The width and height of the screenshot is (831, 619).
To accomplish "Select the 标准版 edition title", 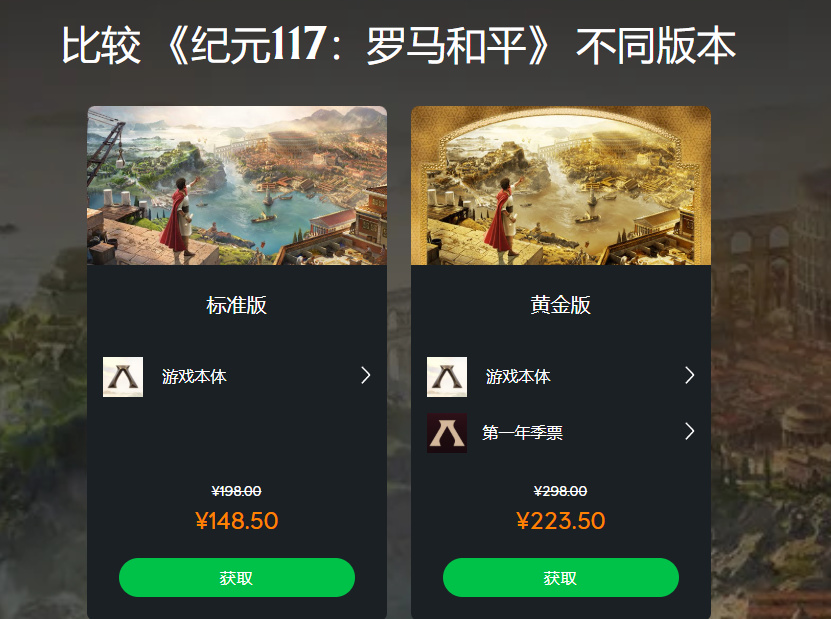I will pyautogui.click(x=236, y=305).
